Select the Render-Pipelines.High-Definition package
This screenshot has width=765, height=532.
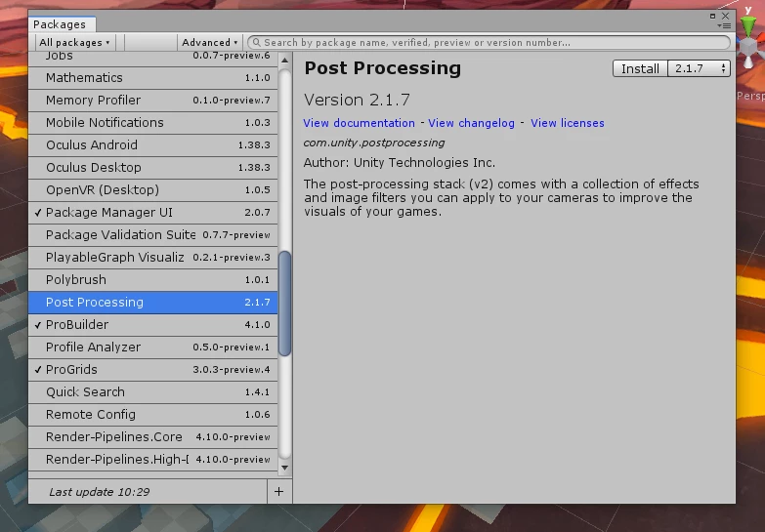coord(153,460)
